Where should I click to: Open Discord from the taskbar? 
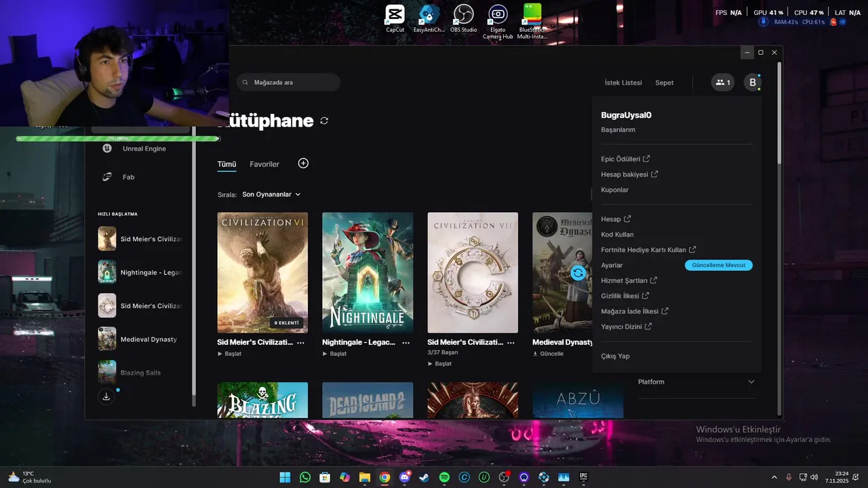point(405,477)
